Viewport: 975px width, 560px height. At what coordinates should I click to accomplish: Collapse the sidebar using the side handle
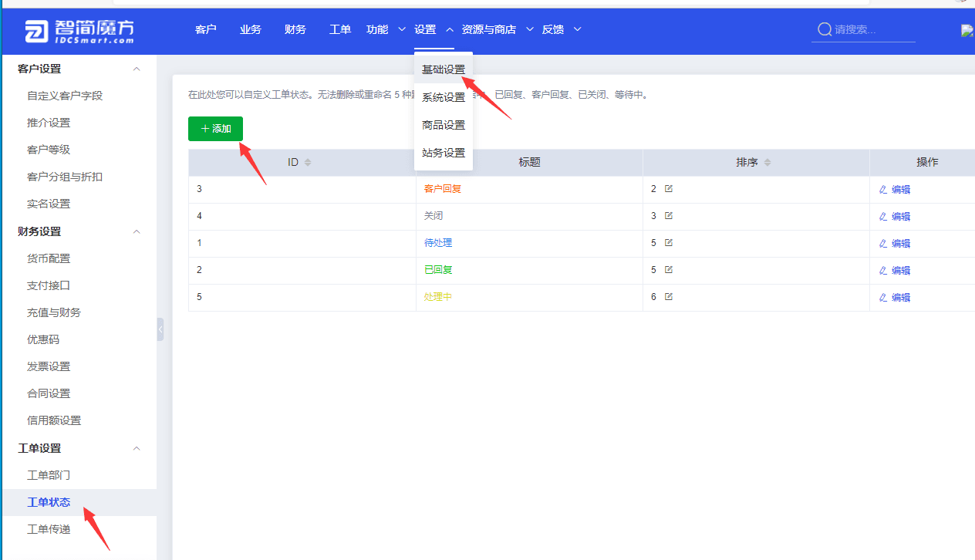click(x=160, y=329)
